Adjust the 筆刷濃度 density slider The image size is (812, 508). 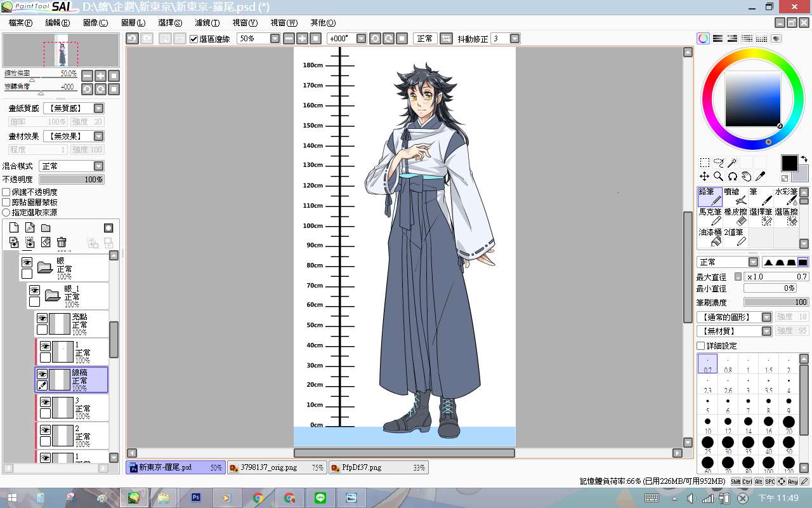(x=776, y=302)
